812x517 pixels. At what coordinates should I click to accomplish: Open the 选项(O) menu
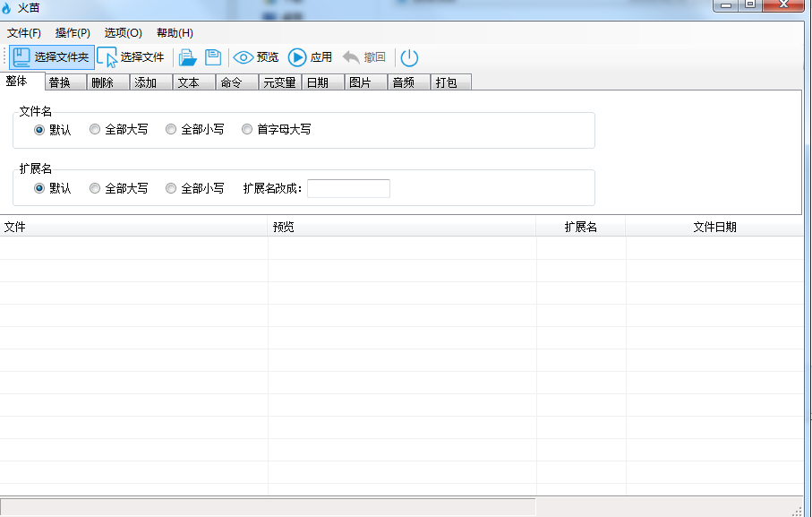124,33
